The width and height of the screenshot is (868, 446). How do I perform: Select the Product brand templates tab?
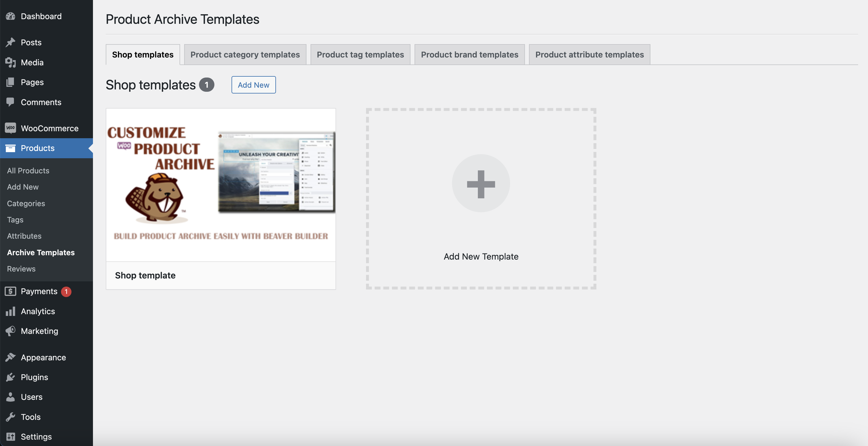(x=469, y=55)
